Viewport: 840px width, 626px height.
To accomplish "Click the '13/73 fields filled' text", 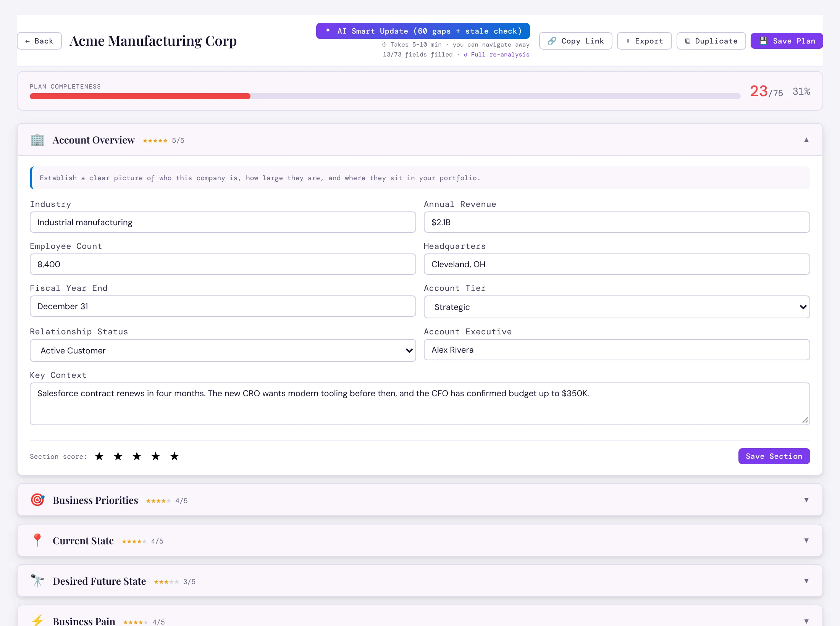I will [418, 55].
